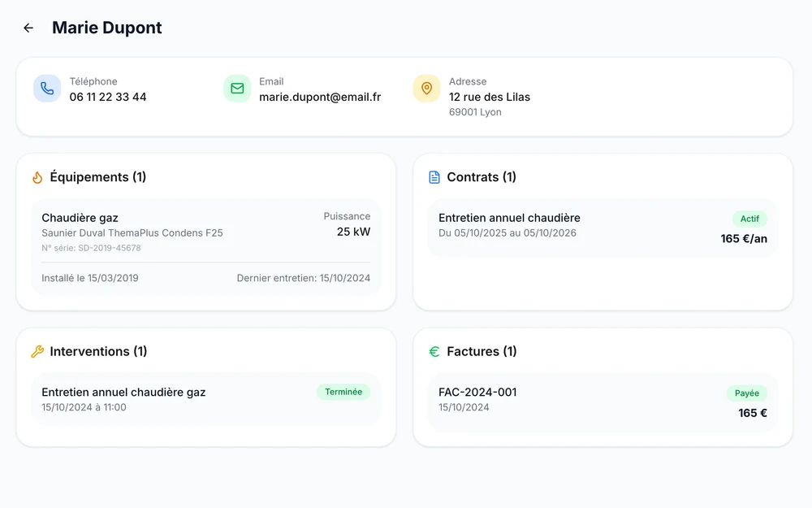812x508 pixels.
Task: Go back using the arrow beside Marie Dupont
Action: (x=28, y=28)
